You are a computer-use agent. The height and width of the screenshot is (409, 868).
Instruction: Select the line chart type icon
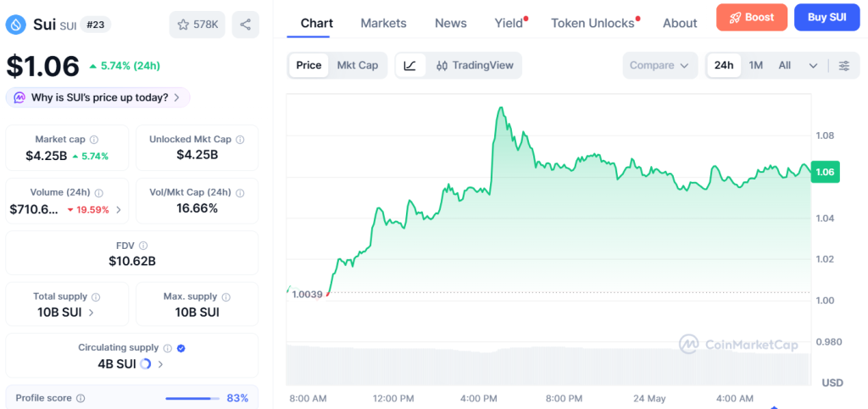pyautogui.click(x=410, y=65)
